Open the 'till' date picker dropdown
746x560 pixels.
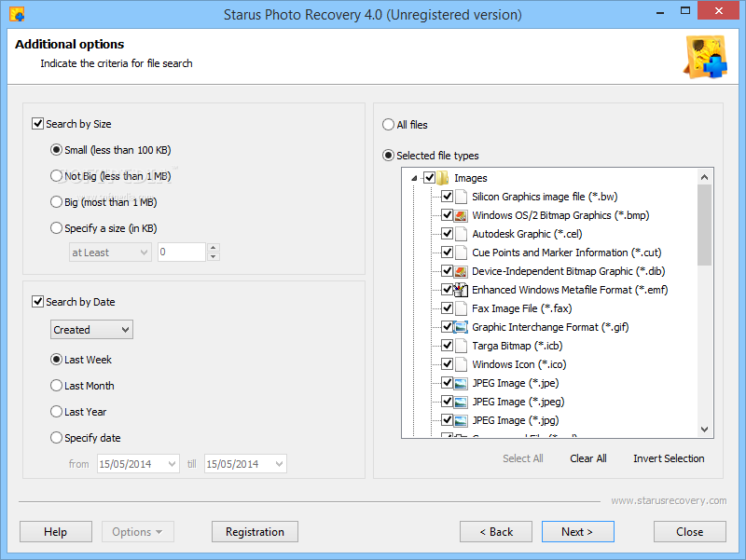pyautogui.click(x=279, y=463)
